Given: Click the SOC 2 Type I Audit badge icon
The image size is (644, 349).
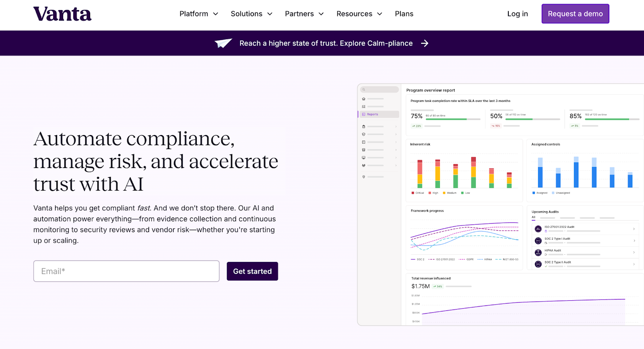Looking at the screenshot, I should click(x=538, y=241).
